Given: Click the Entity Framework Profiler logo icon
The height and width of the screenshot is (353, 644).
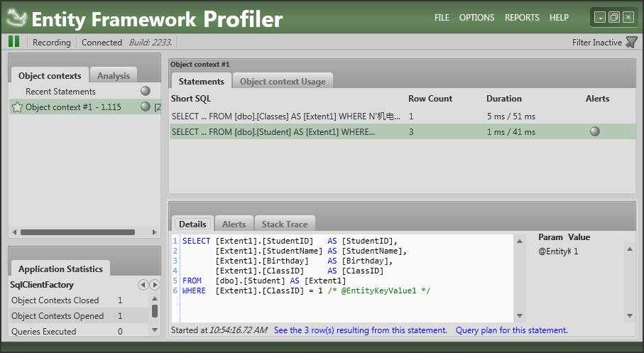Looking at the screenshot, I should point(17,18).
